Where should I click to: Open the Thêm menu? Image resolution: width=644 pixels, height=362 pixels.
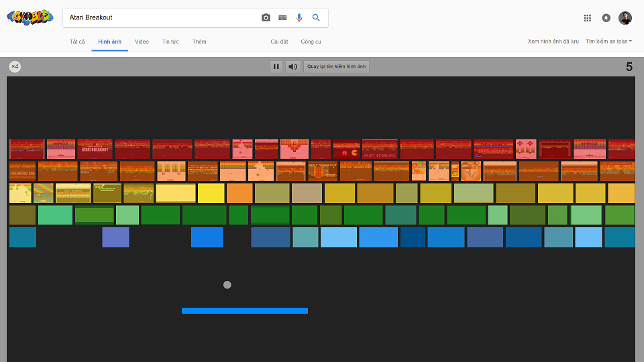(x=199, y=42)
